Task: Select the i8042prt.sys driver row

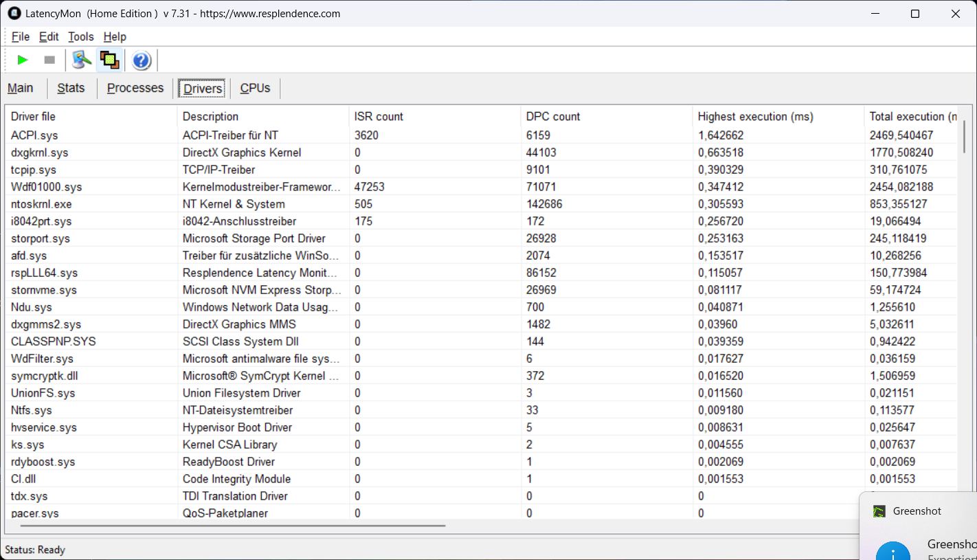Action: (481, 221)
